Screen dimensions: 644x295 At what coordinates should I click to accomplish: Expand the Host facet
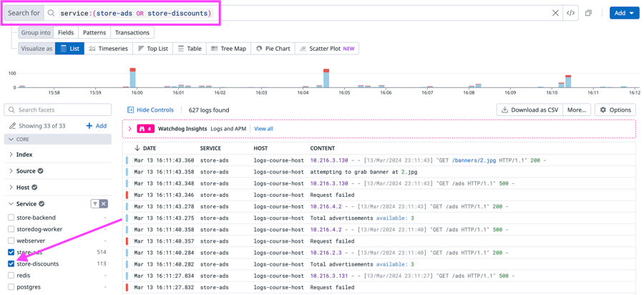(11, 188)
